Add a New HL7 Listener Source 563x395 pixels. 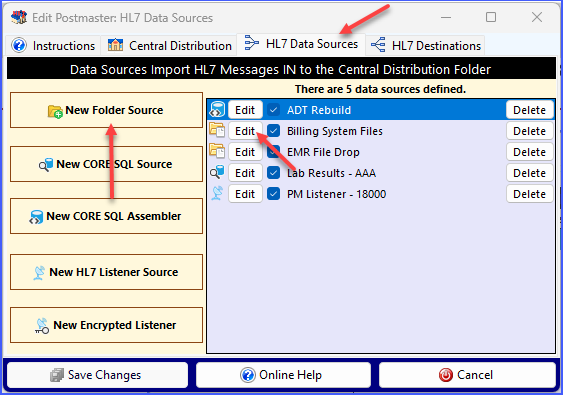(106, 272)
